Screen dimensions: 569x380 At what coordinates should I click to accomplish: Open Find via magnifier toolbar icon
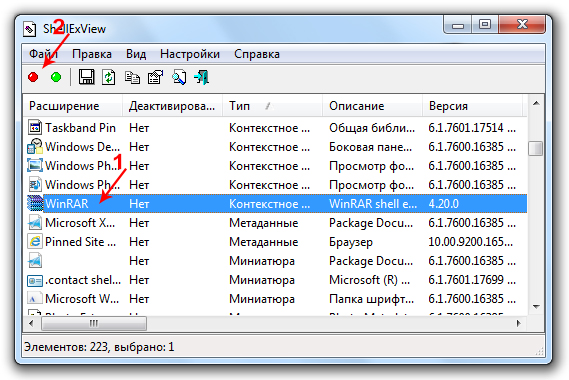(179, 77)
